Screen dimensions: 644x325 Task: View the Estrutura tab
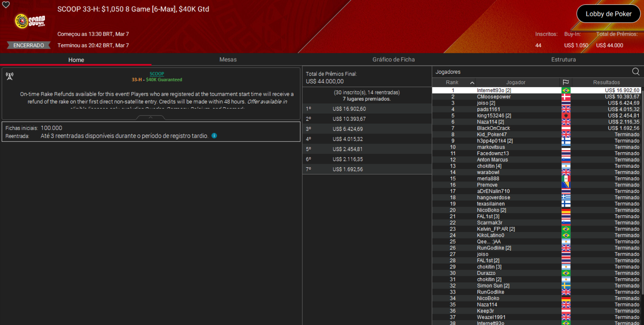(x=563, y=59)
